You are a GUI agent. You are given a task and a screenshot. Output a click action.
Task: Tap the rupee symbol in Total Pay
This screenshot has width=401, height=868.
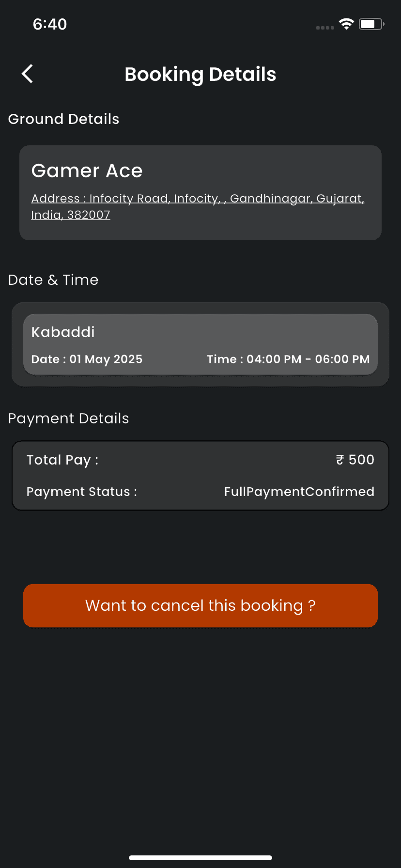[x=340, y=460]
